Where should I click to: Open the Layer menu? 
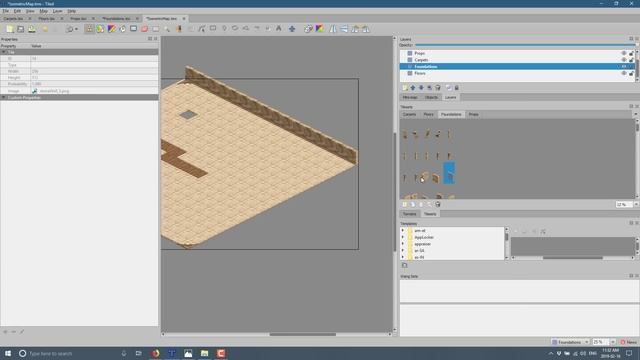pos(58,11)
